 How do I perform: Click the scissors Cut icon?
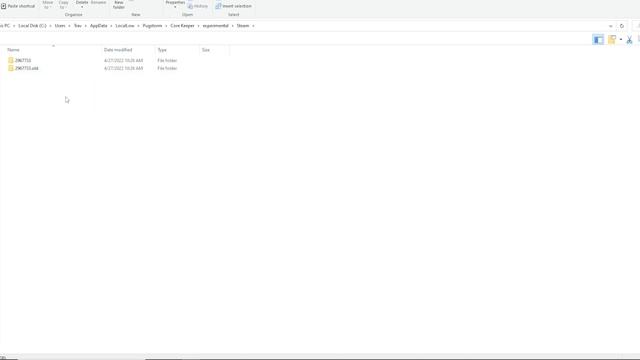pyautogui.click(x=629, y=40)
